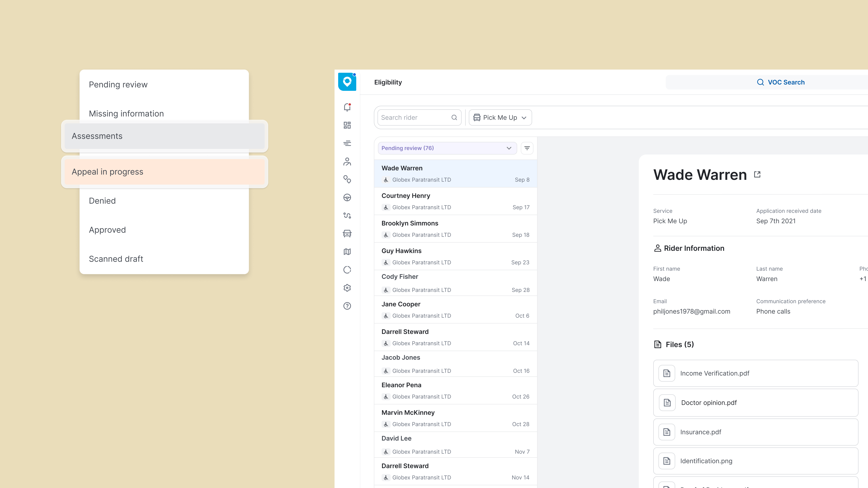Expand the Pending review (76) dropdown
This screenshot has height=488, width=868.
tap(447, 148)
